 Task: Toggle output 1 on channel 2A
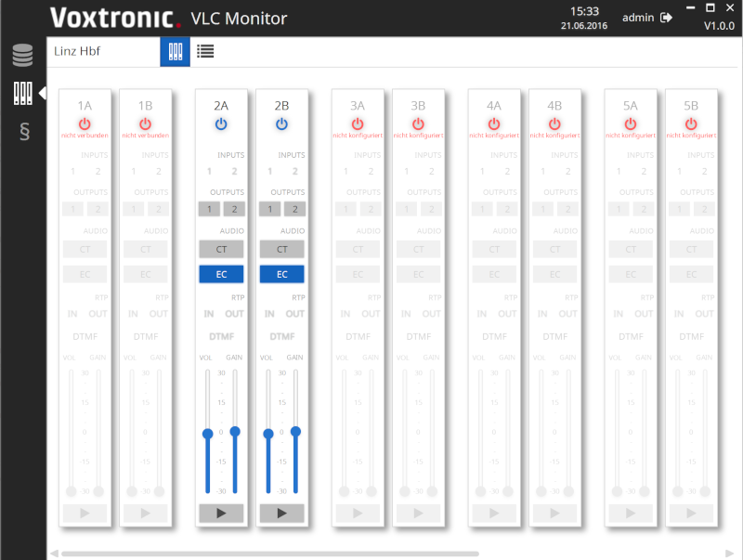tap(209, 209)
